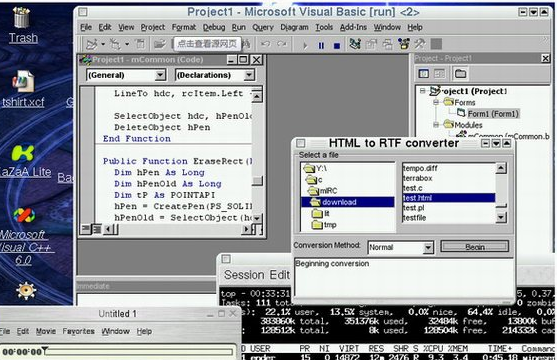This screenshot has width=558, height=360.
Task: Click the movie playback timeline slider
Action: 140,352
